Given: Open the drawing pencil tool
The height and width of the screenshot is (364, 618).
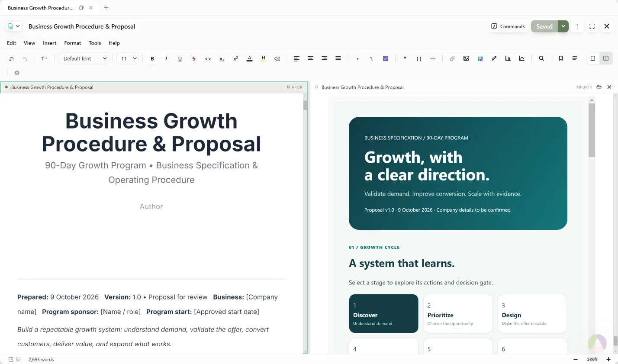Looking at the screenshot, I should [x=494, y=58].
